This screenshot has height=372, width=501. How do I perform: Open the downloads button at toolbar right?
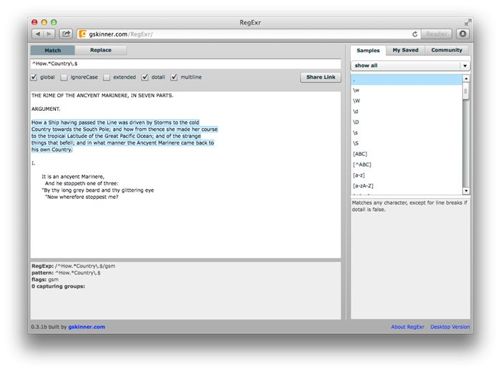coord(463,34)
